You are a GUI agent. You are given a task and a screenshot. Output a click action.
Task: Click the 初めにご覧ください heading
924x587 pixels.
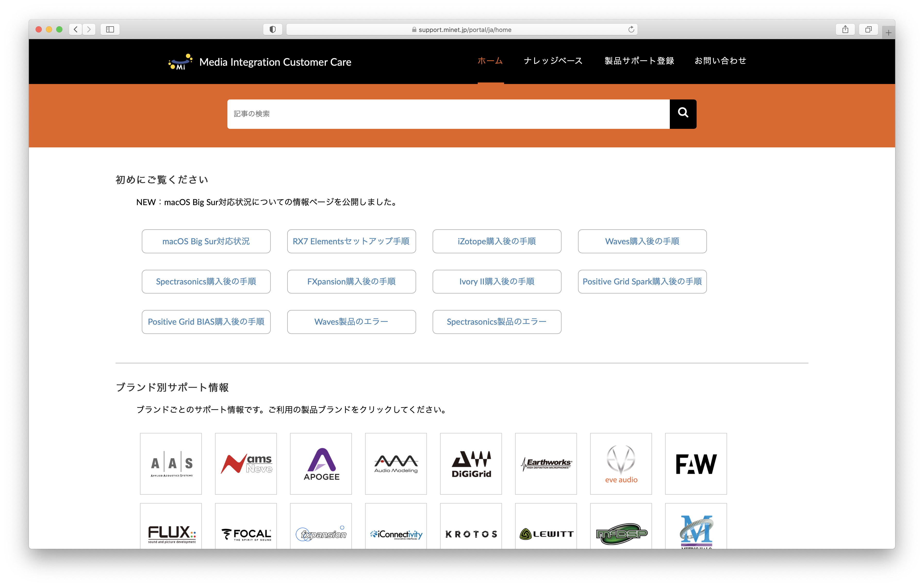162,179
